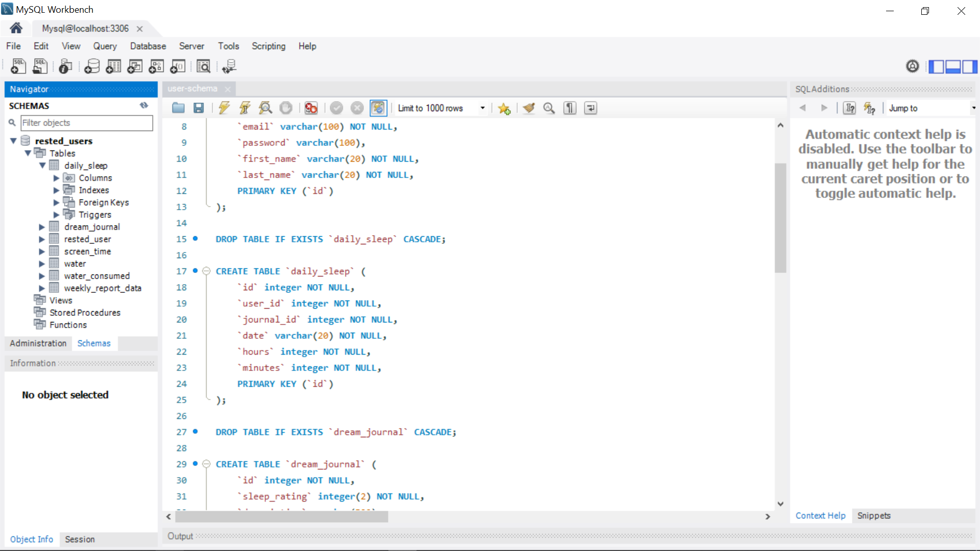Click the Filter objects search field

87,123
